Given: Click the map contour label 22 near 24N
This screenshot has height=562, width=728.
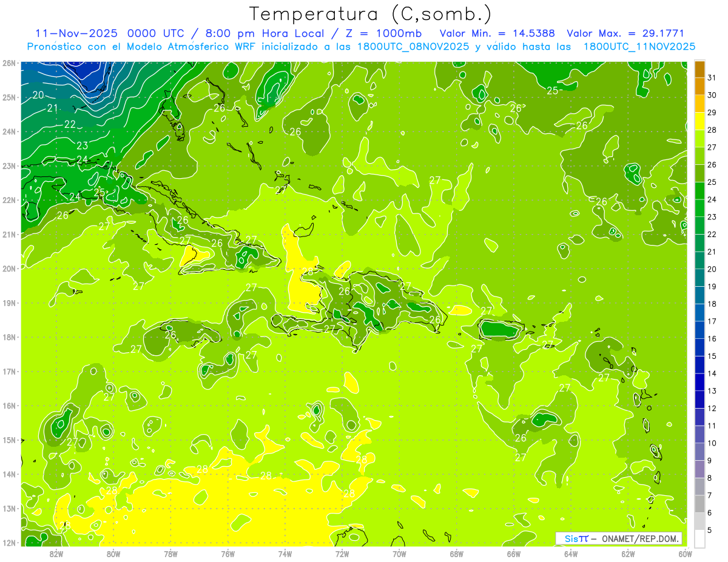Looking at the screenshot, I should (70, 124).
